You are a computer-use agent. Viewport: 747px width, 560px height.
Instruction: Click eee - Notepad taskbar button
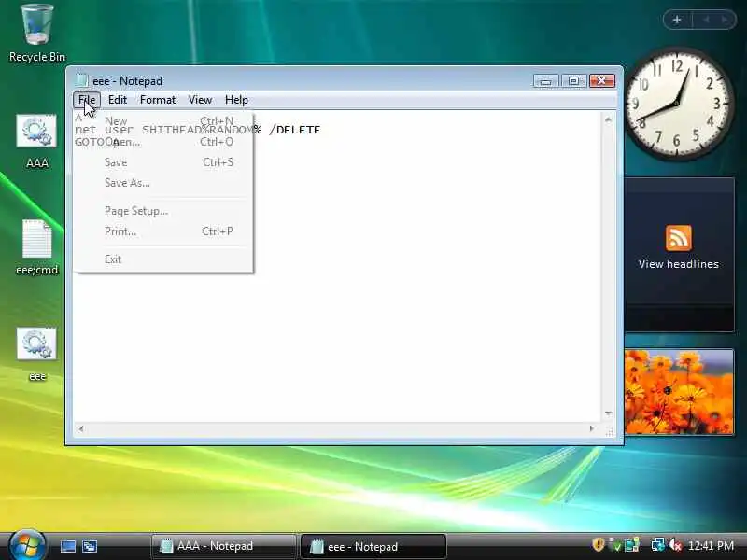(x=373, y=546)
